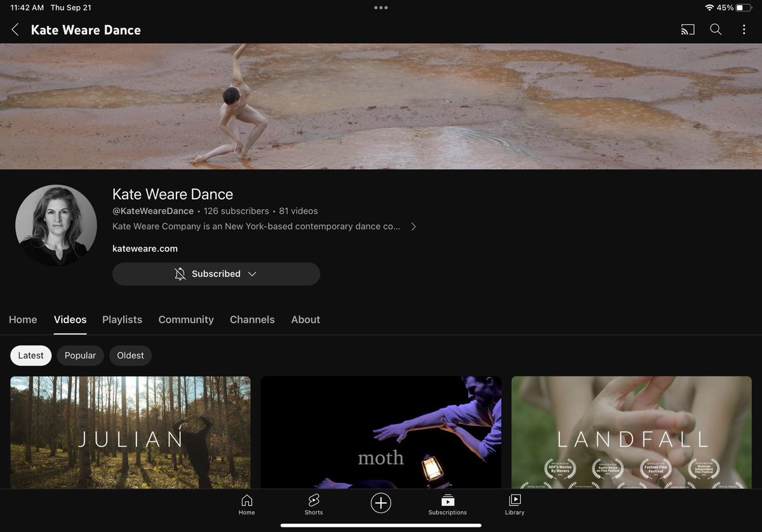Click the Subscribed button
Image resolution: width=762 pixels, height=532 pixels.
coord(216,274)
